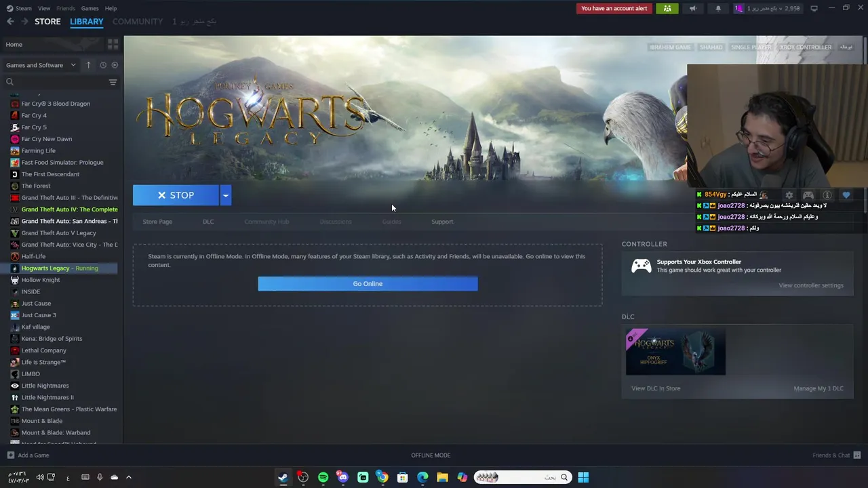Open the account alert notice
The height and width of the screenshot is (488, 868).
pyautogui.click(x=614, y=8)
